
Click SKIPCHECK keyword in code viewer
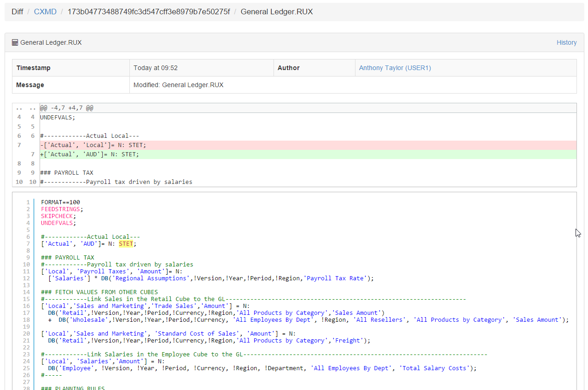point(57,216)
